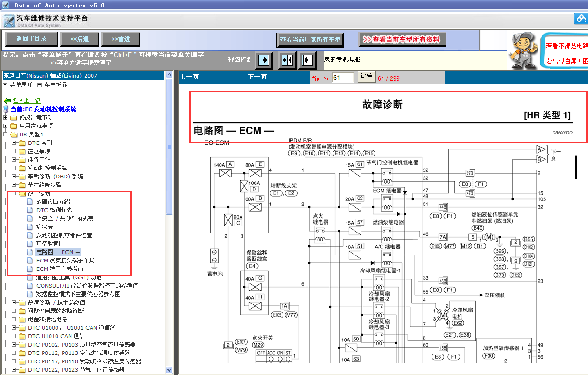This screenshot has height=375, width=588.
Task: Expand the 故障诊断 / 技术参数值 node
Action: 14,303
